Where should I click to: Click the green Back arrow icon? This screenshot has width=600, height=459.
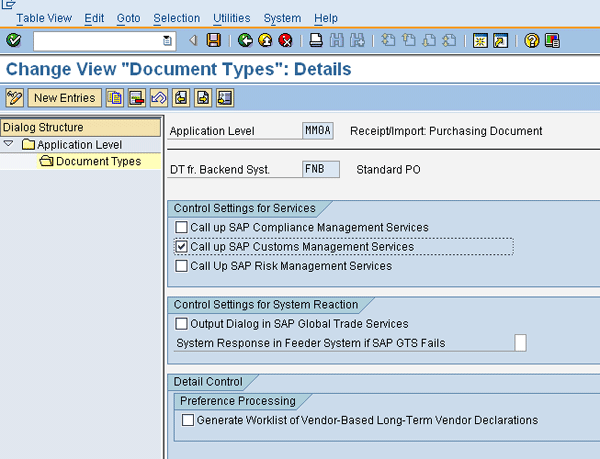pos(245,40)
